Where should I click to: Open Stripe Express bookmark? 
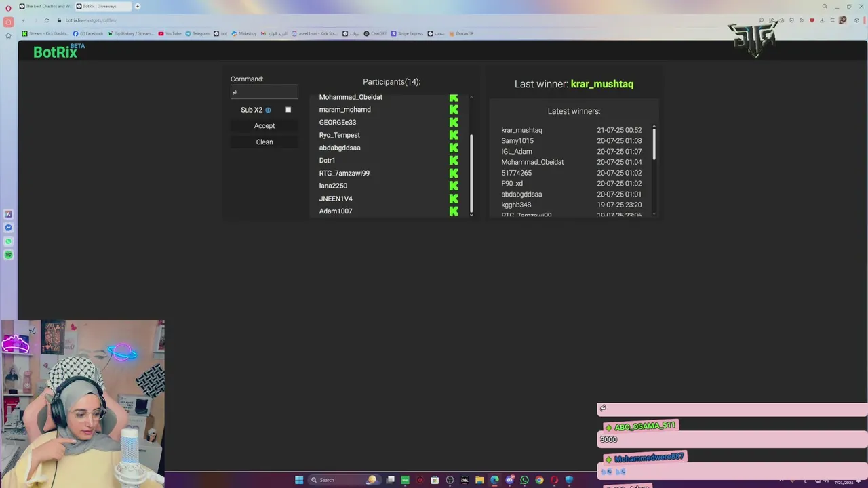pyautogui.click(x=407, y=33)
